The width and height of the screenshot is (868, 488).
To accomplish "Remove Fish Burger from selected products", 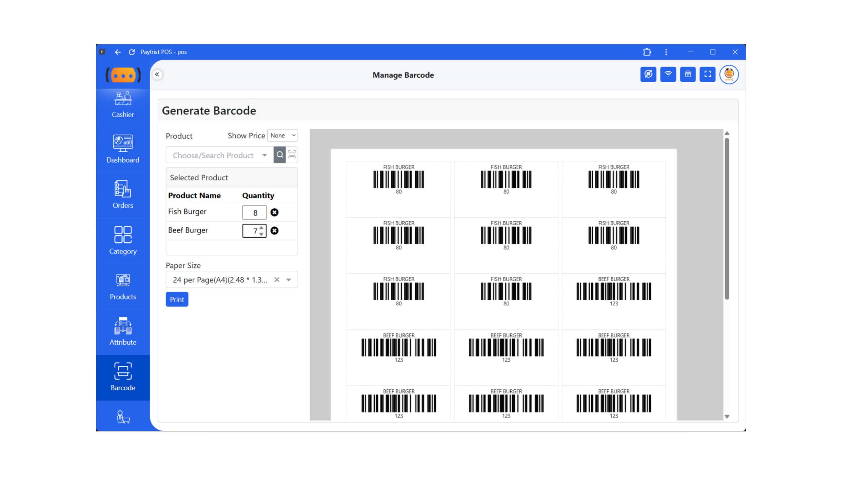I will tap(274, 212).
